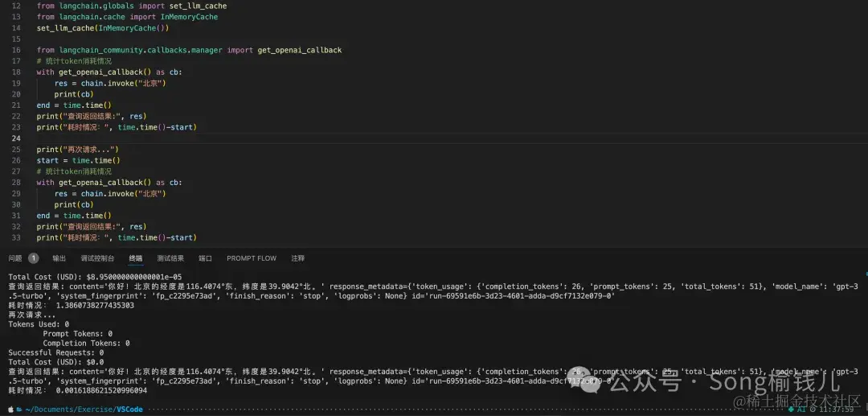Click 'with get_openai_callback() as cb:' on line 18
The image size is (868, 416).
(109, 72)
